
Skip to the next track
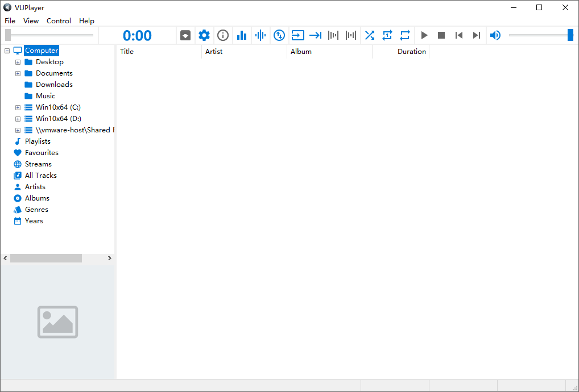tap(477, 35)
